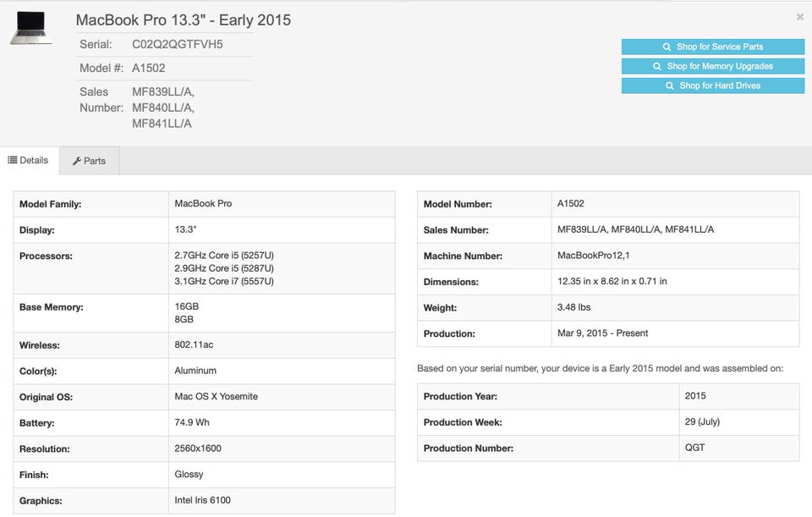The height and width of the screenshot is (517, 812).
Task: Click the MacBook Pro laptop thumbnail image
Action: pyautogui.click(x=31, y=28)
